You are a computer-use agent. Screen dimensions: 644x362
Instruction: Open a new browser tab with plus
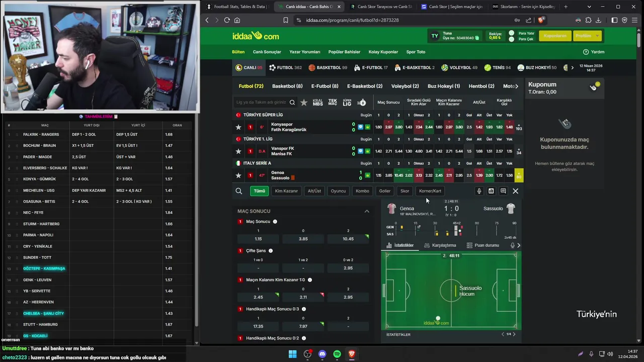(x=566, y=7)
